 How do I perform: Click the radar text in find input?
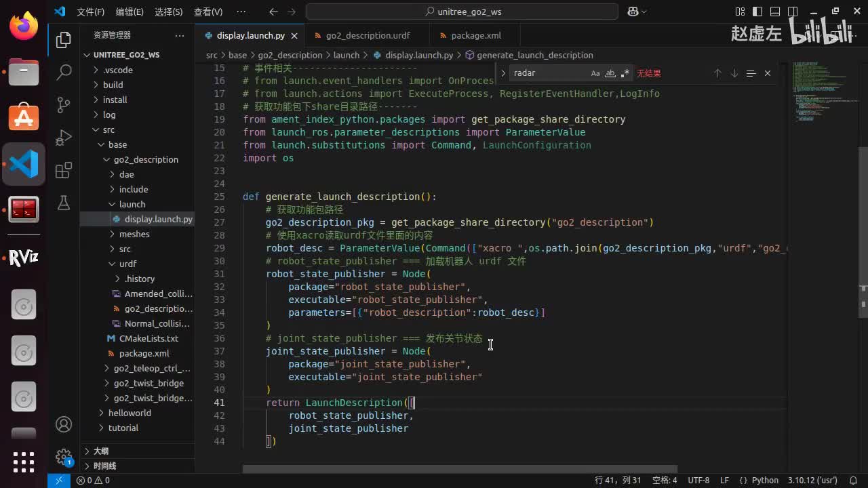[x=524, y=73]
